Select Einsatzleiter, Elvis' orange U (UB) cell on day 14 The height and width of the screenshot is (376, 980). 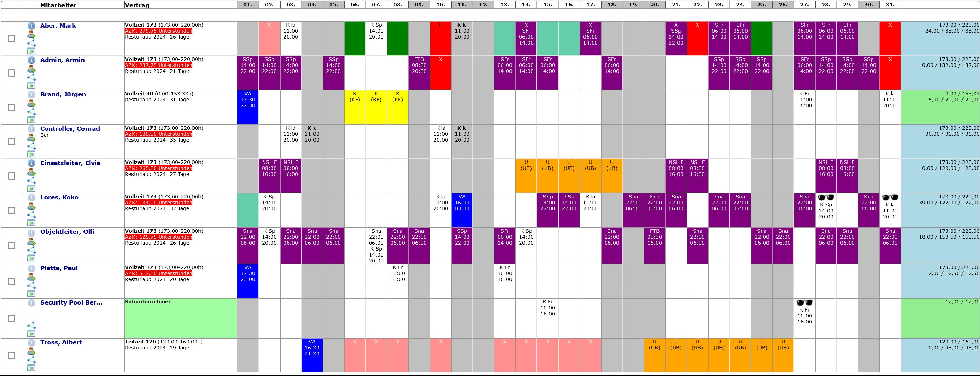526,176
